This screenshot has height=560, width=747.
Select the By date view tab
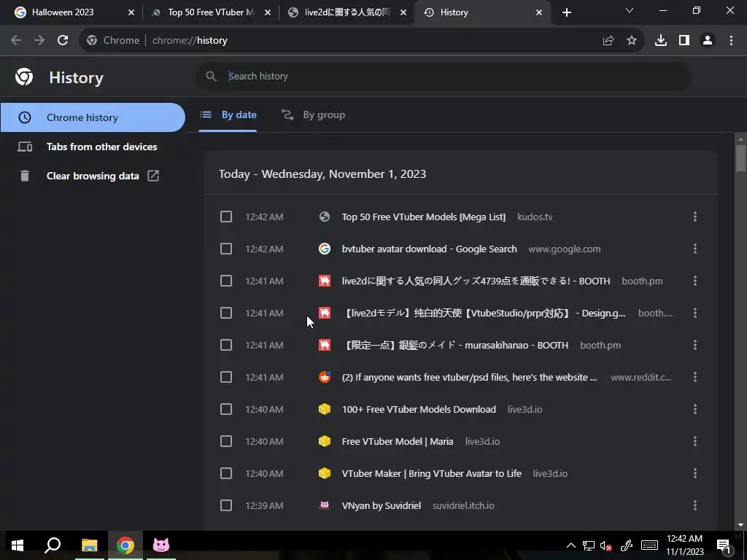[x=228, y=114]
